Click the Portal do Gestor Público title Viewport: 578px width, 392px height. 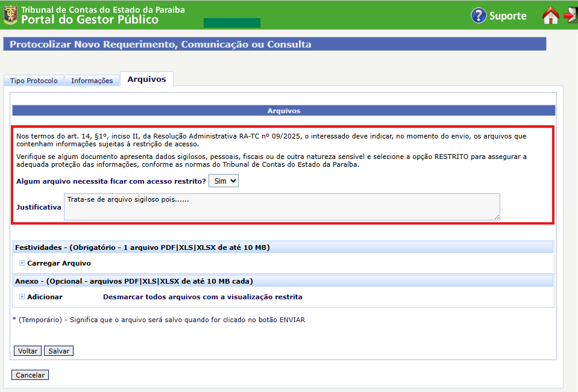[x=90, y=19]
